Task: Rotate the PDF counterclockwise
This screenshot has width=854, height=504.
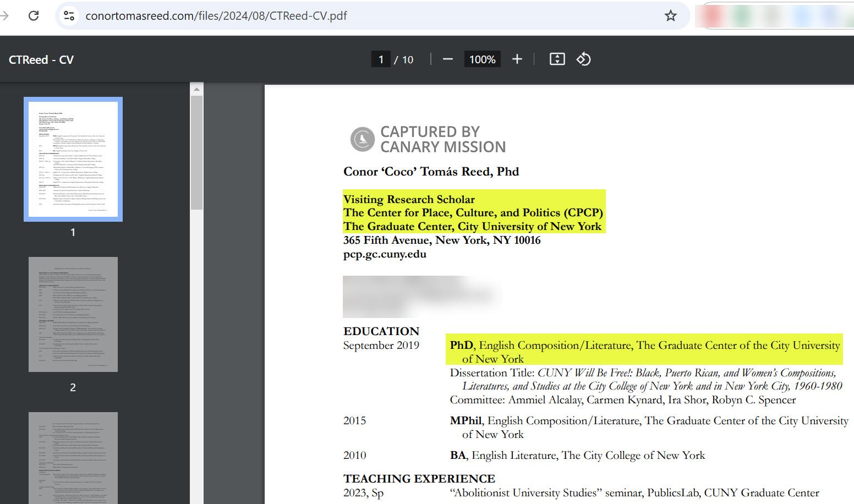Action: point(583,59)
